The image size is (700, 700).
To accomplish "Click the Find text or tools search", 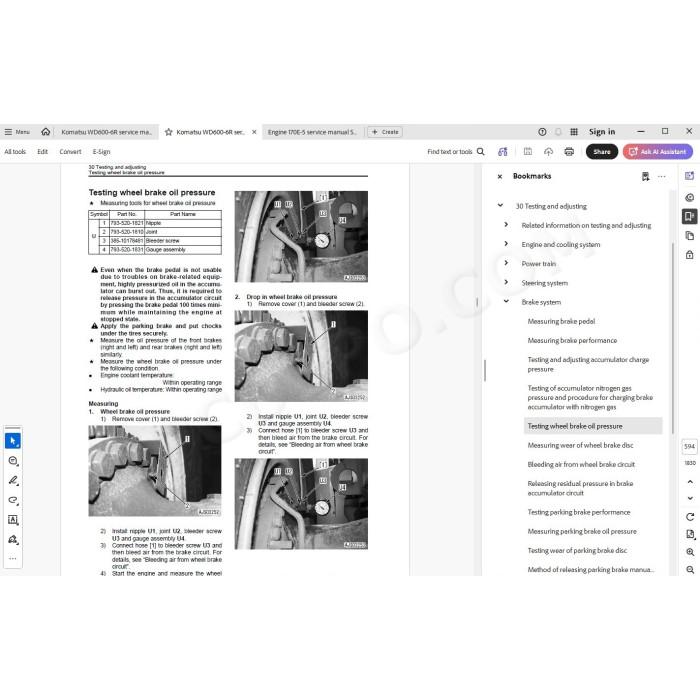I will point(456,152).
